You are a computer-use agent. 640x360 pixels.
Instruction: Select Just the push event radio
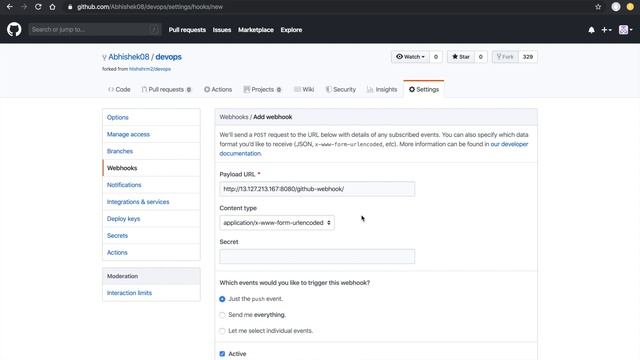pos(222,299)
